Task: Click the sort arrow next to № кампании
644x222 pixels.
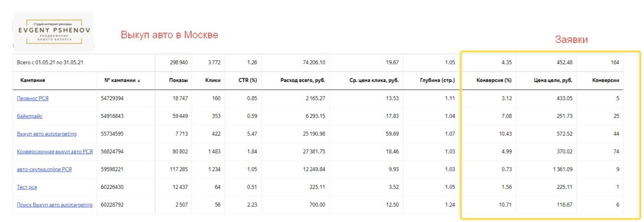Action: click(x=139, y=81)
